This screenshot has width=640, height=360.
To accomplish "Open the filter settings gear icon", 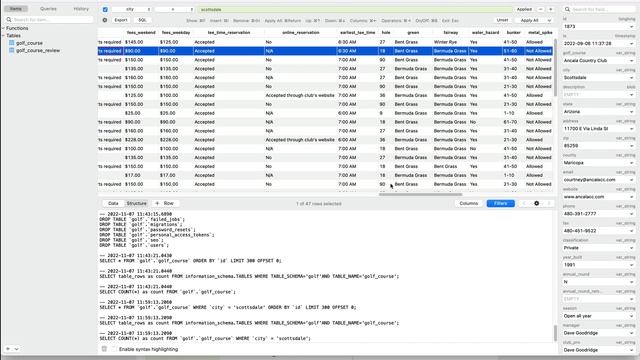I will pos(105,20).
